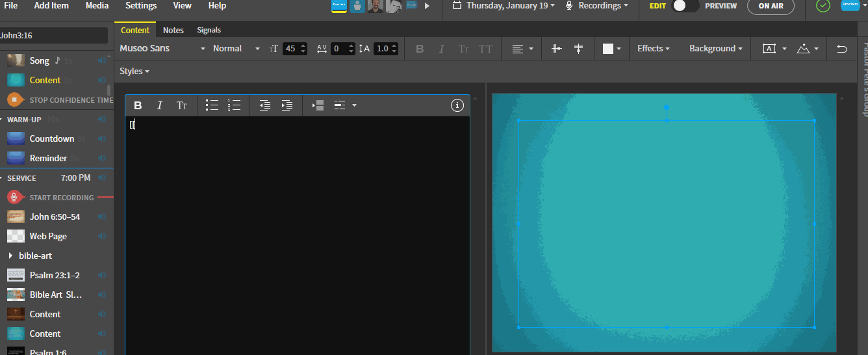
Task: Open the Effects dropdown
Action: (x=654, y=49)
